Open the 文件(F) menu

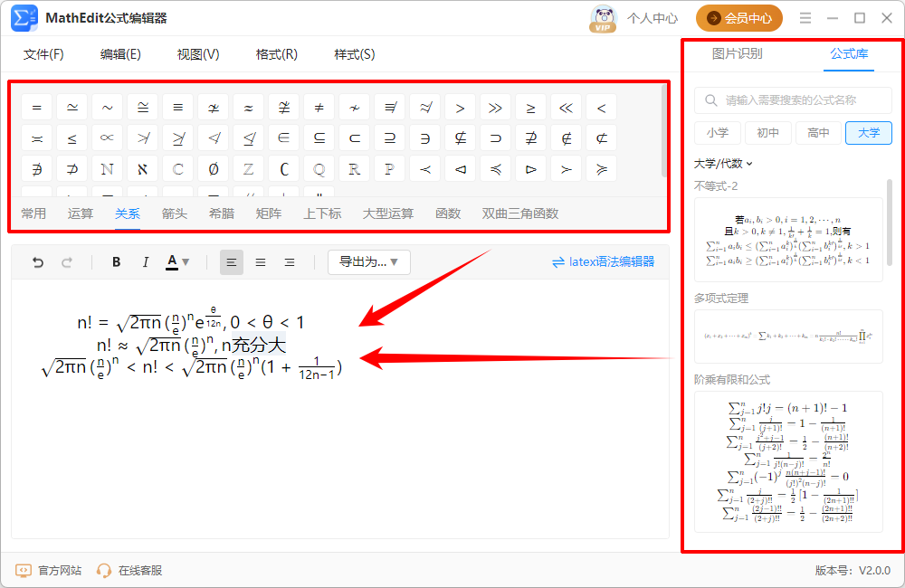pos(43,54)
